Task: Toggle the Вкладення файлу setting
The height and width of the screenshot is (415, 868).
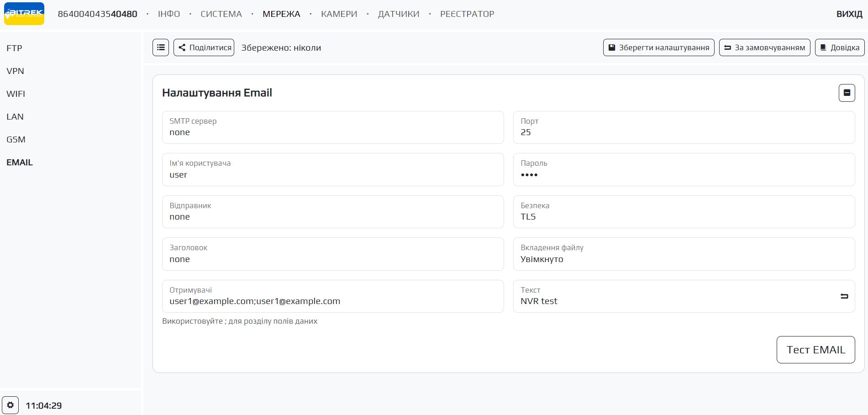Action: point(684,254)
